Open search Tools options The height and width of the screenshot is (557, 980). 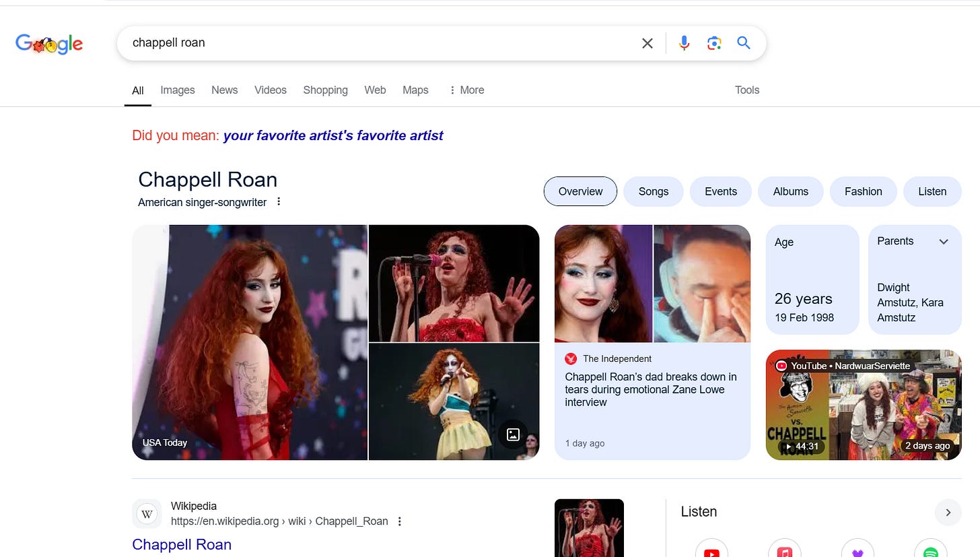coord(747,90)
